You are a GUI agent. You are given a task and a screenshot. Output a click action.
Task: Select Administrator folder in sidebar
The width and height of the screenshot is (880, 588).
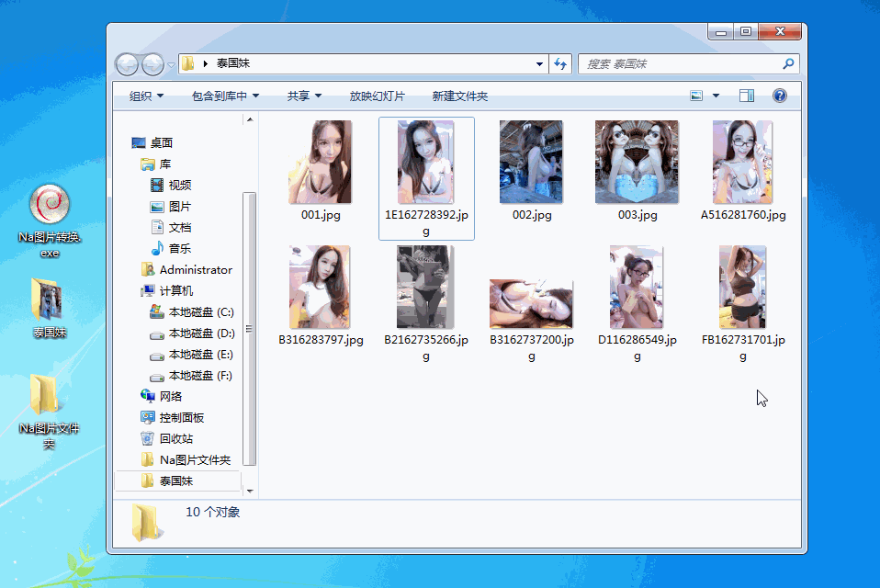[186, 270]
